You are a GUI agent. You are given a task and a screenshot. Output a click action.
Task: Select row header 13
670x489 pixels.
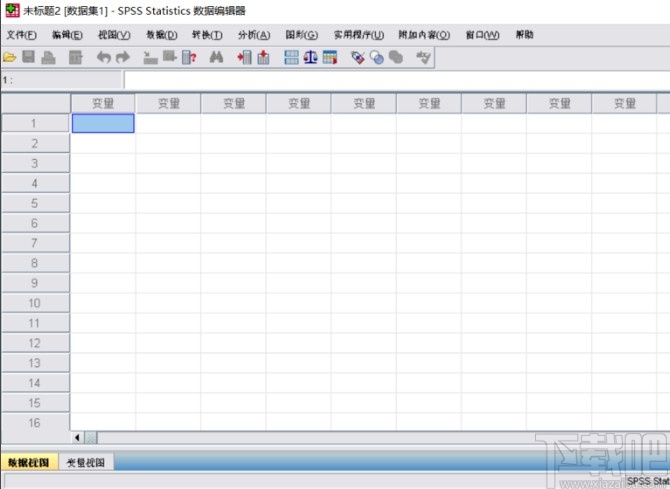(35, 363)
